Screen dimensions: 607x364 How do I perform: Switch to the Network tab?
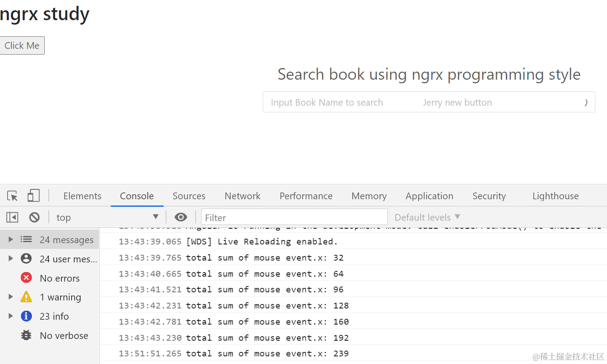point(242,196)
